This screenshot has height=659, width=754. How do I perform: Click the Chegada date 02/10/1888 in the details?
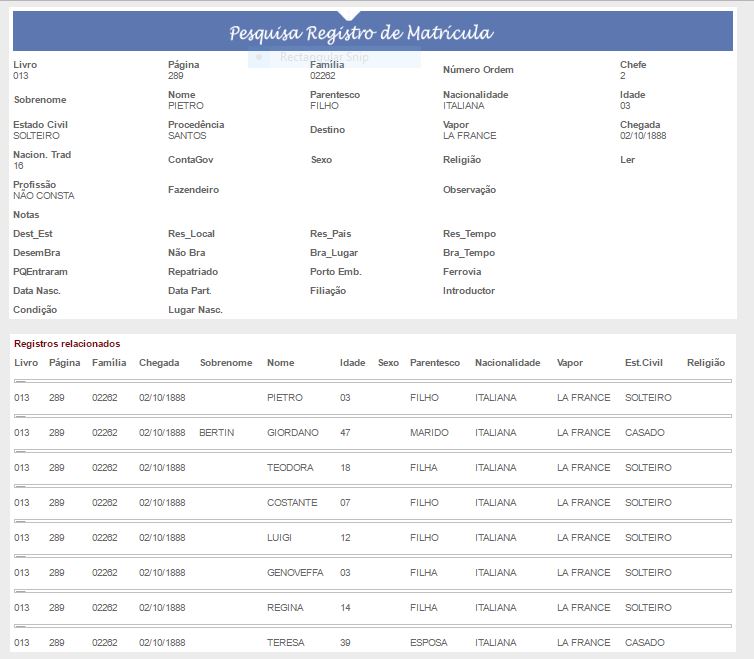643,136
